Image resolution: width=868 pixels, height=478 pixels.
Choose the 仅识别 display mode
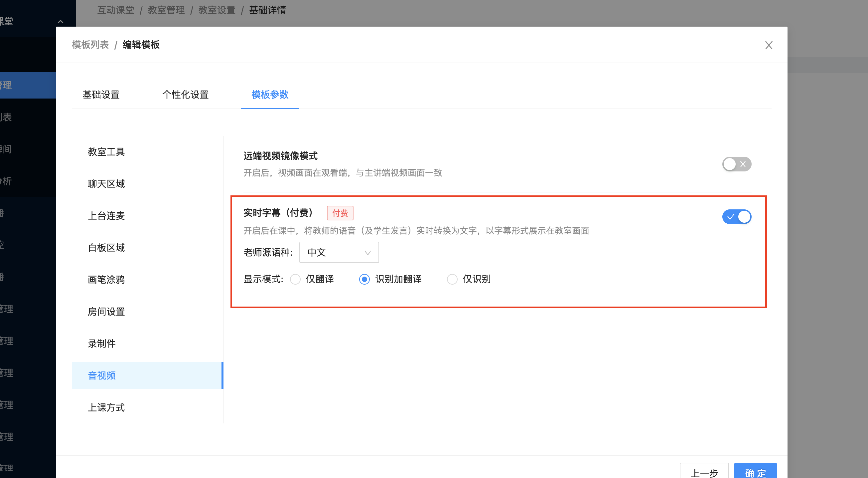[452, 279]
